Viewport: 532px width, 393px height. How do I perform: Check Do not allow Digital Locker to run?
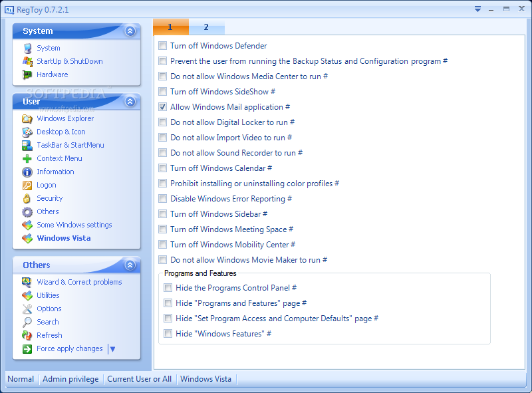(163, 122)
